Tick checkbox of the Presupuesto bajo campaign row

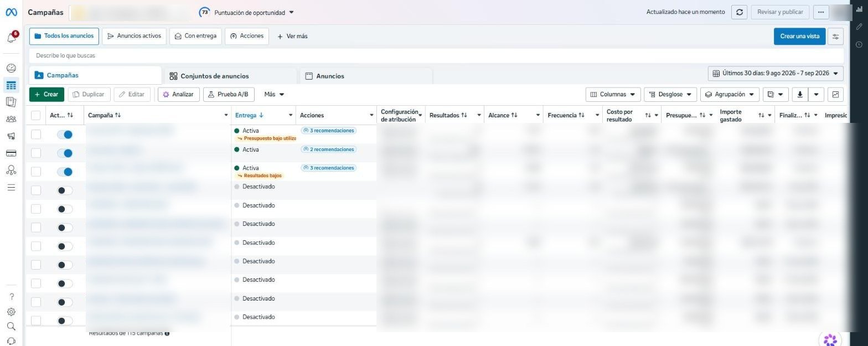[x=36, y=134]
